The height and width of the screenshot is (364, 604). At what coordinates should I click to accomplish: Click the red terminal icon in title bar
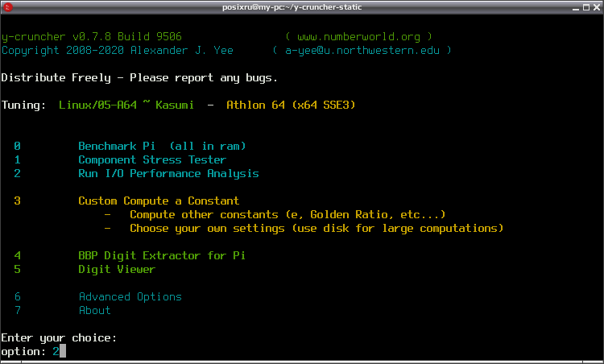click(x=8, y=7)
